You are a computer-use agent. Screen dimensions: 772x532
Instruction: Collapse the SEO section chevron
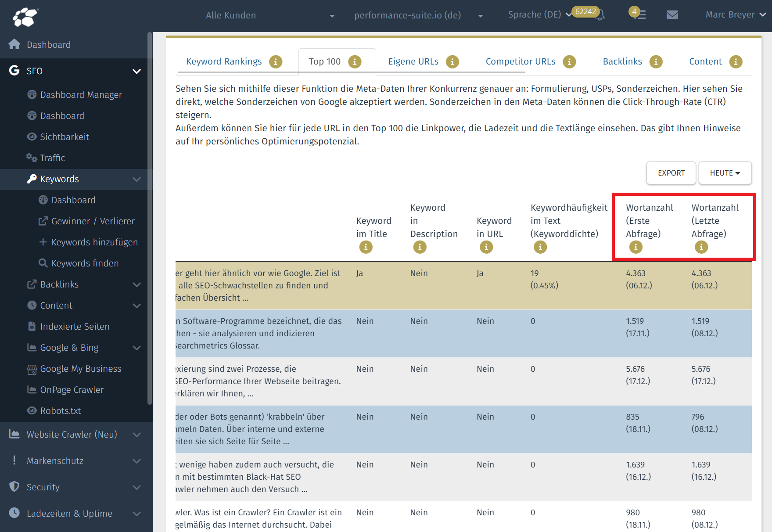click(x=137, y=71)
